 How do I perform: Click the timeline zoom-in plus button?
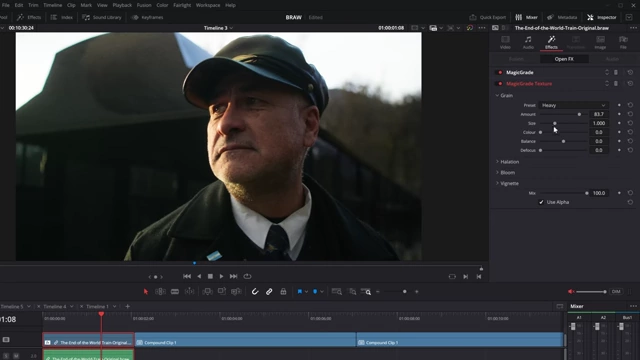pyautogui.click(x=417, y=292)
